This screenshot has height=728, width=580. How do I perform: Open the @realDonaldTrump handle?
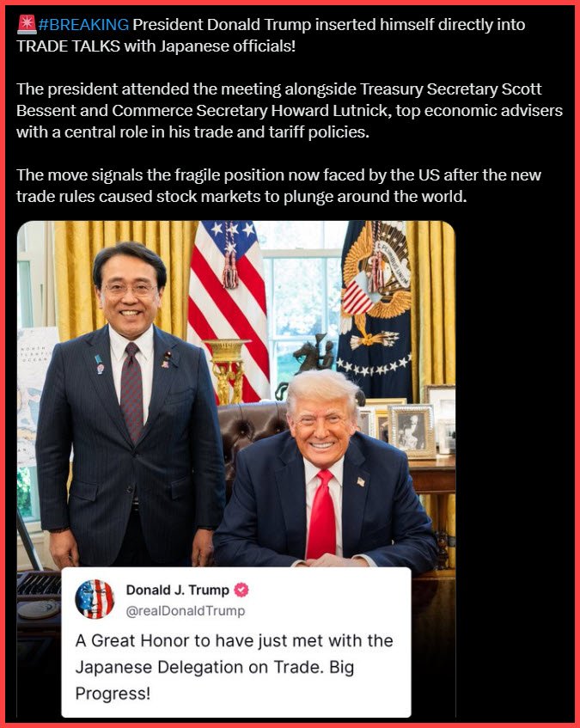(x=185, y=610)
